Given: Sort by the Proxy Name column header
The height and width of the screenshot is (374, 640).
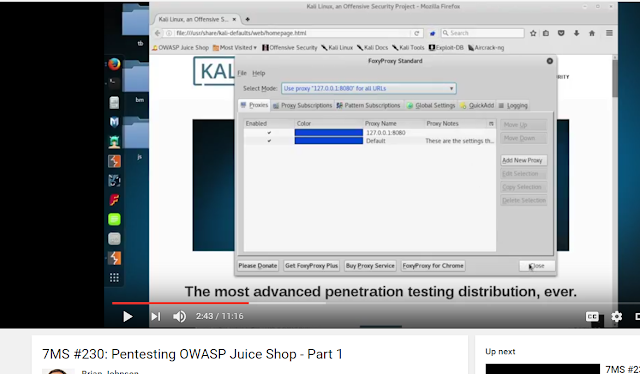Looking at the screenshot, I should pos(394,123).
